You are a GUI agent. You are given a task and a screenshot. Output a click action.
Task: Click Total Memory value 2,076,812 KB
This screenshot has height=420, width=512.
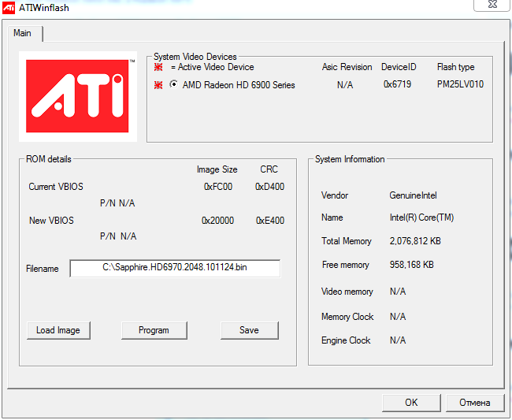pos(415,241)
